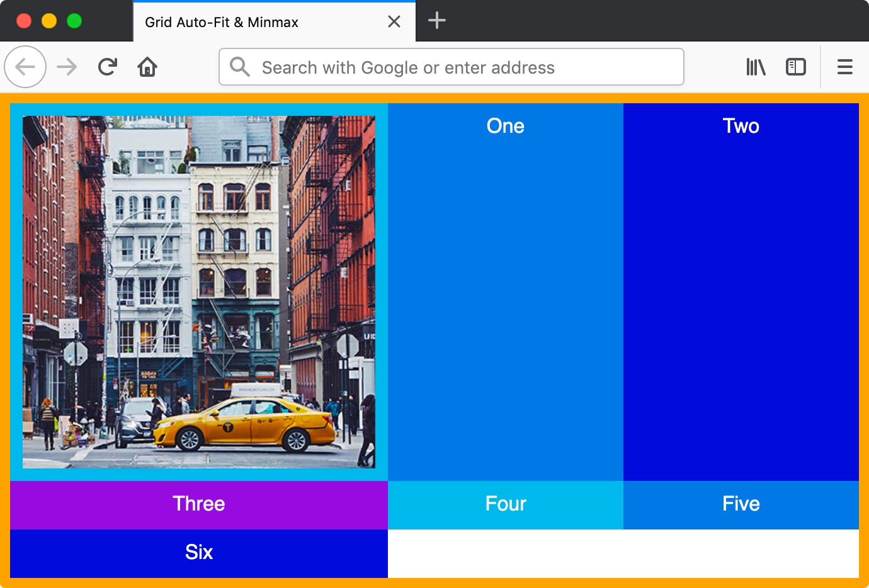Toggle the green maximize traffic light

coord(74,20)
